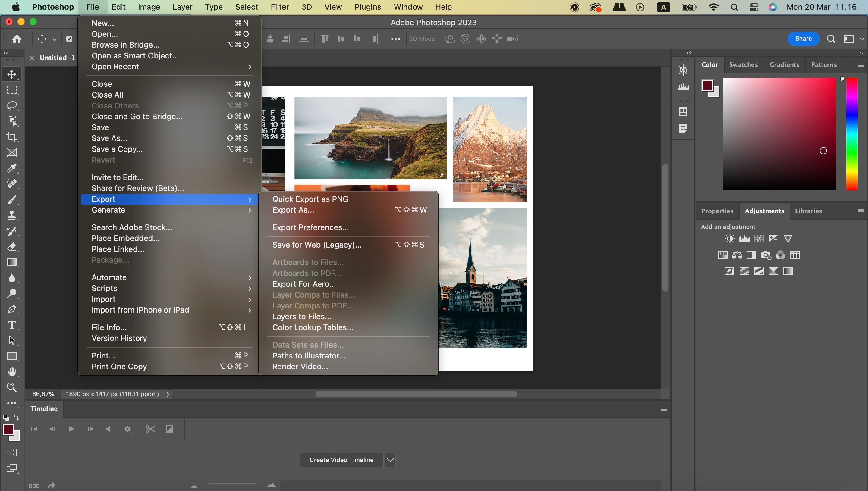Select the Gradient tool
868x491 pixels.
[x=11, y=262]
